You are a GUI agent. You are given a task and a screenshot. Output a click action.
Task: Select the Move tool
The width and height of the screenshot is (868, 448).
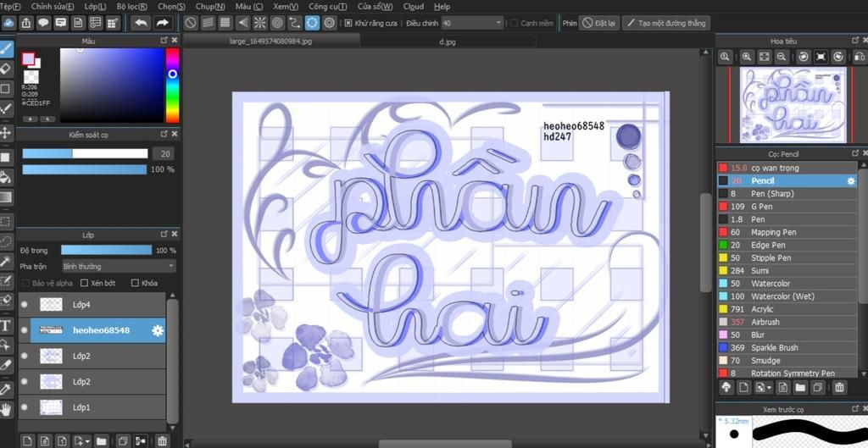point(6,132)
